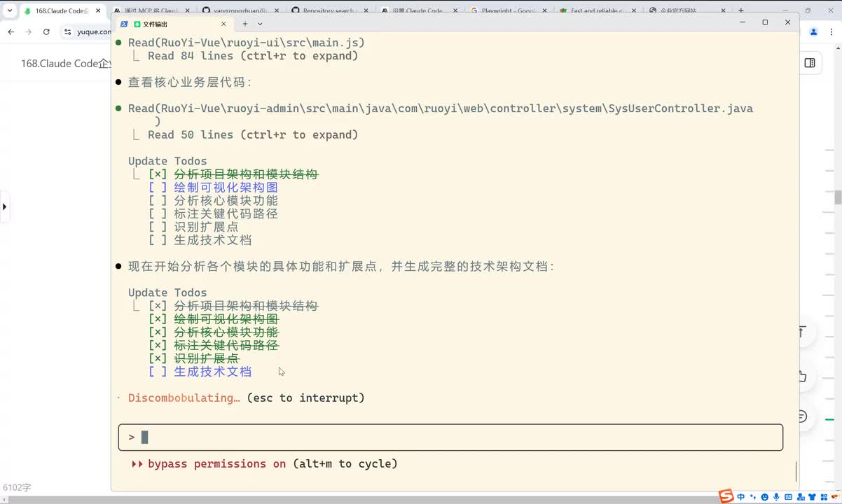Screen dimensions: 842x504
Task: Click unchecked todo 生成技术文档 in last list
Action: [x=212, y=372]
